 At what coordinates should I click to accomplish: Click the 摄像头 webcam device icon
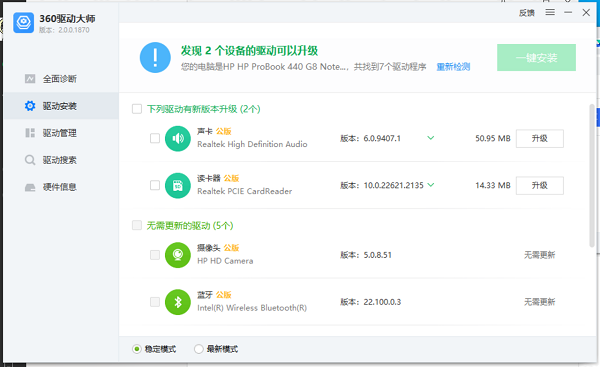click(178, 255)
